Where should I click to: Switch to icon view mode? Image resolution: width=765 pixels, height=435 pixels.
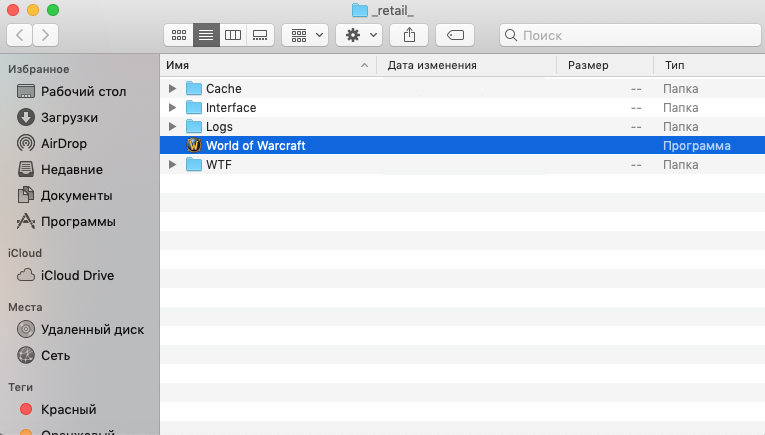pos(179,35)
